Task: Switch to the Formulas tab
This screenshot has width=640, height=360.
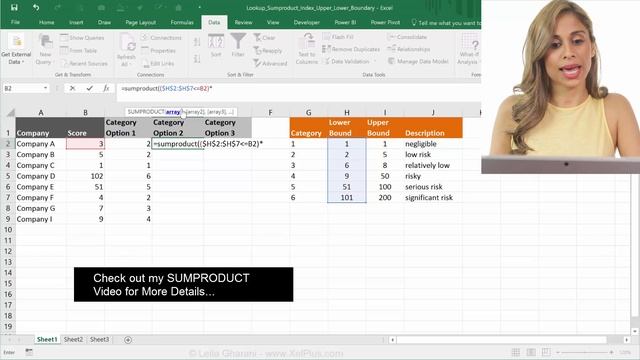Action: 182,22
